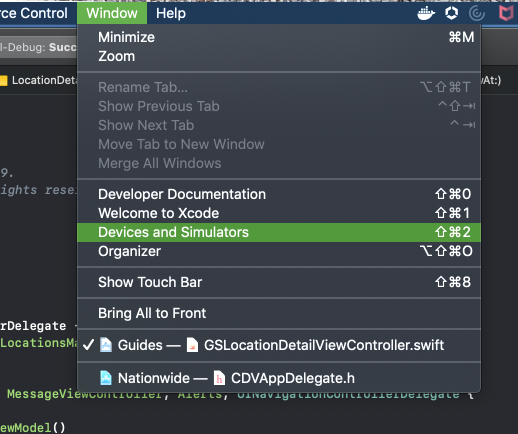This screenshot has height=434, width=518.
Task: Choose Zoom from Window menu
Action: click(279, 56)
